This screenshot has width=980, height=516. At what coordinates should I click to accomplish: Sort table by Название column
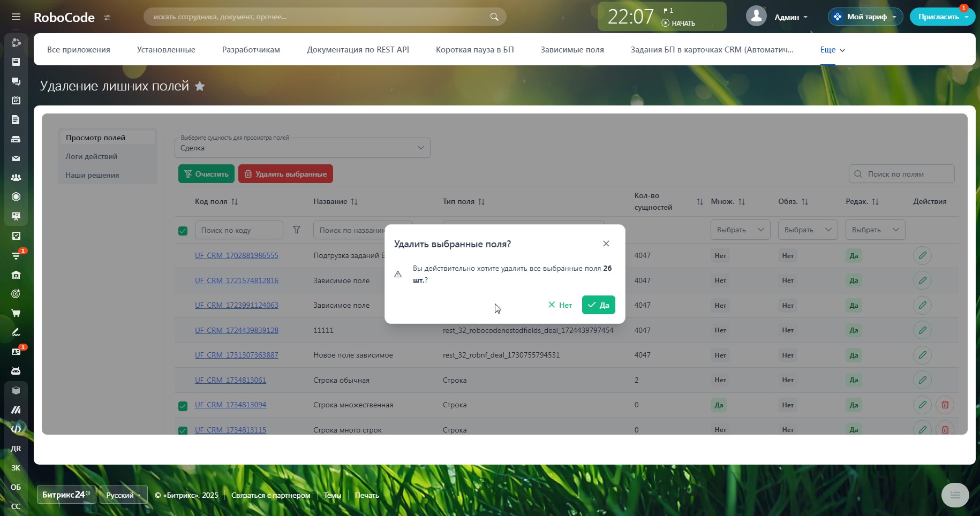click(336, 202)
